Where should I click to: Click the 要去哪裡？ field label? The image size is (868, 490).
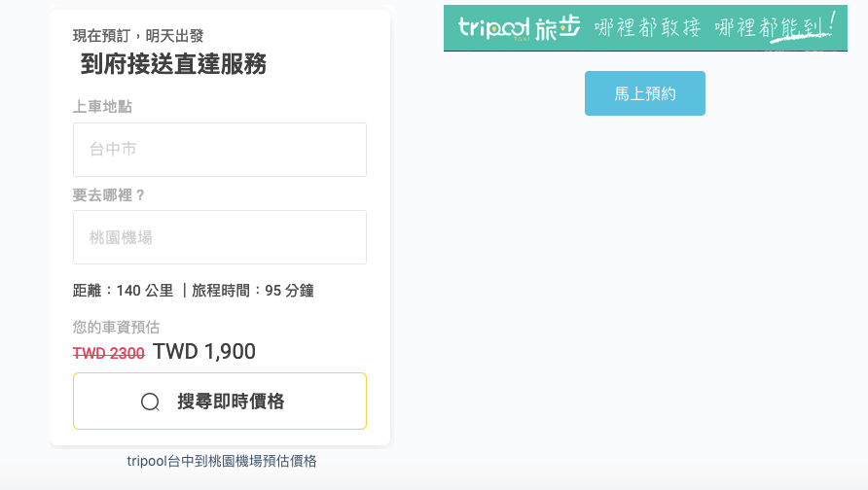[109, 195]
